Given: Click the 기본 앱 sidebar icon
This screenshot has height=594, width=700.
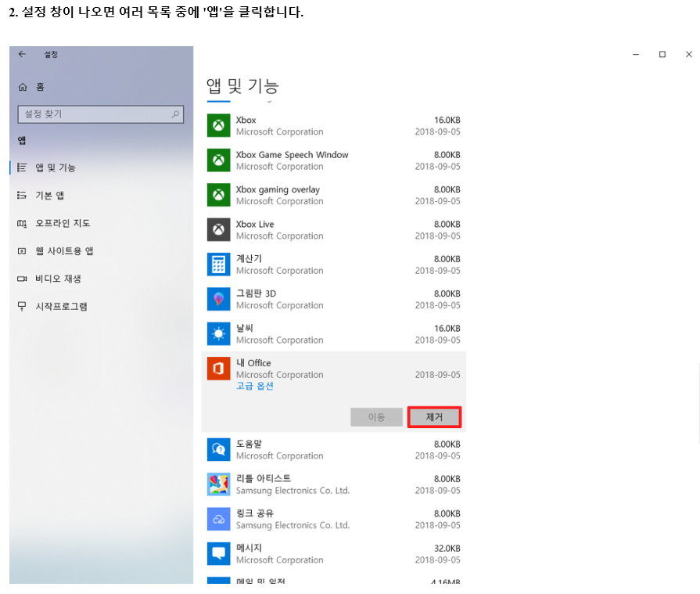Looking at the screenshot, I should click(21, 195).
